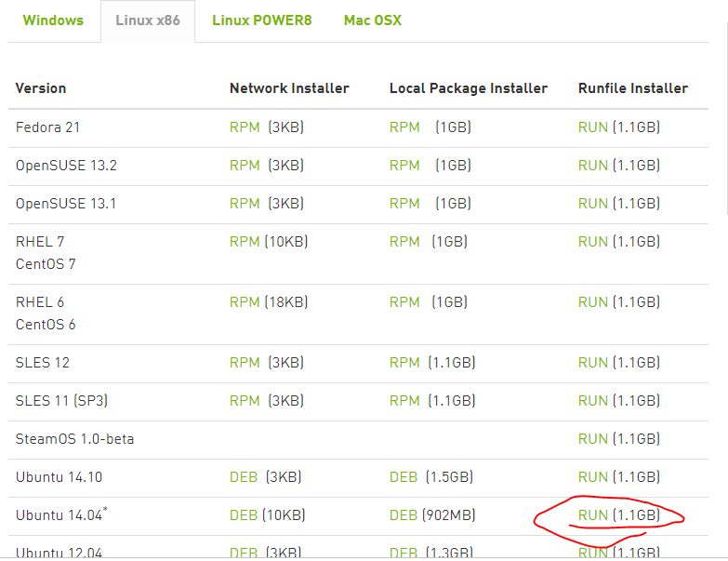Click the Fedora 21 version name
Viewport: 728px width, 561px height.
pos(47,127)
